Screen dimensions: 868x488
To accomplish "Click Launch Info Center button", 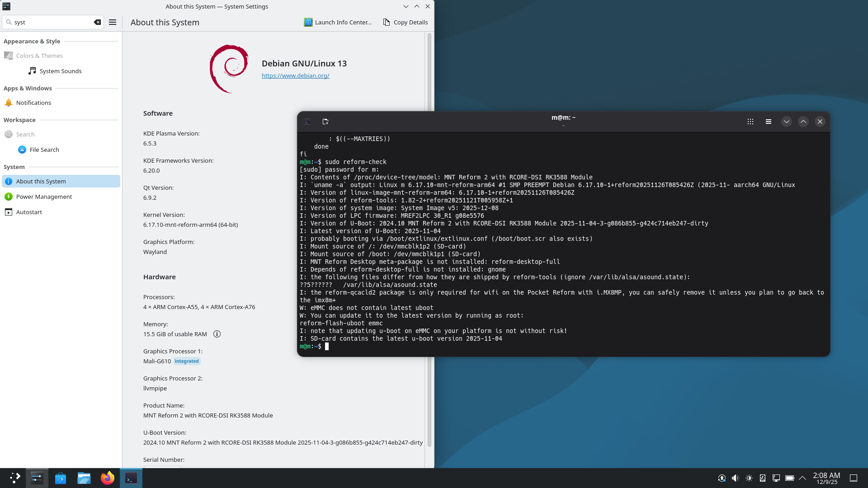I will tap(338, 22).
